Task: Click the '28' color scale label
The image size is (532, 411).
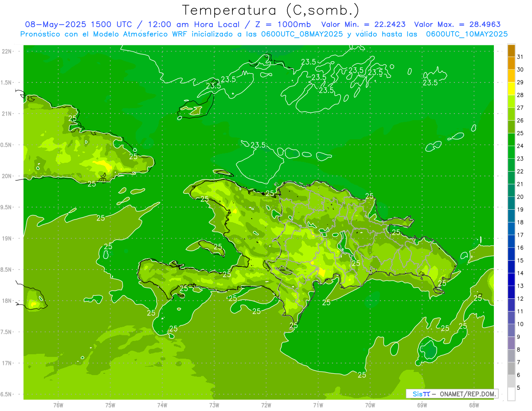Action: click(x=520, y=95)
